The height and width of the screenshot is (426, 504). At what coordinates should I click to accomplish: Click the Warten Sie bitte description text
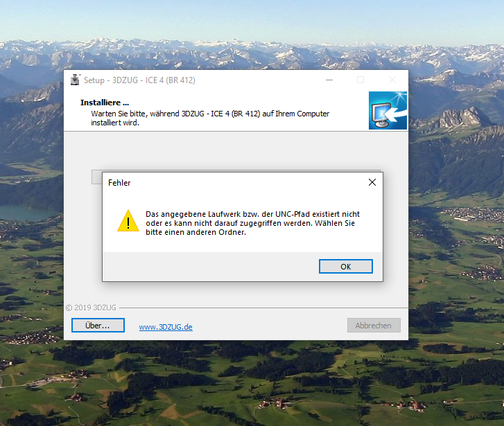coord(210,118)
